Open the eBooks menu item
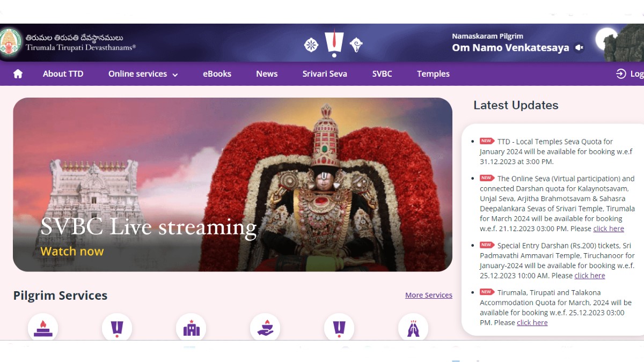 [217, 74]
